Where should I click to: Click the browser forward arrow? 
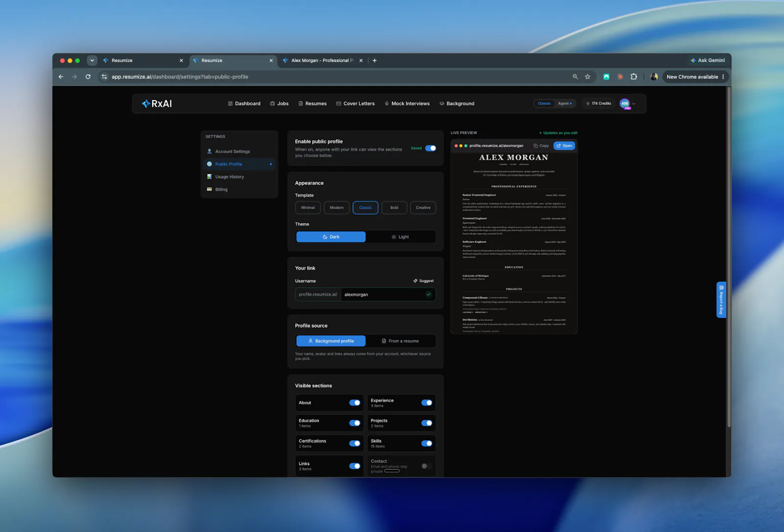pos(74,77)
